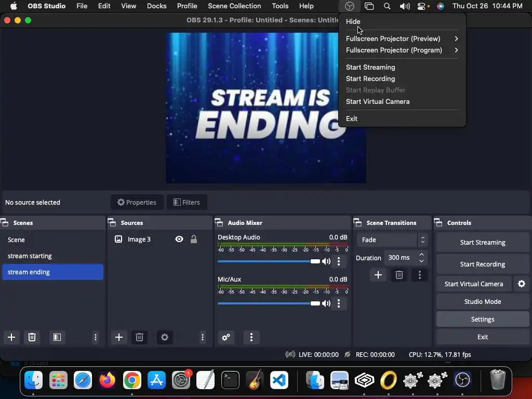Mute Desktop Audio speaker icon
The image size is (532, 399).
(x=326, y=261)
